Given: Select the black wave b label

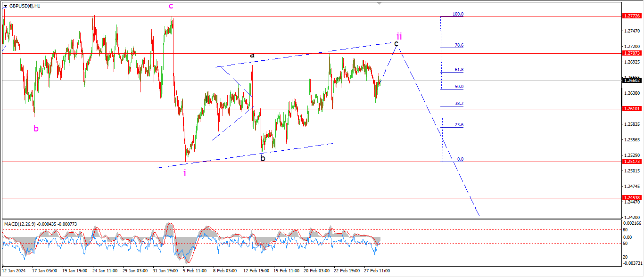Looking at the screenshot, I should [263, 158].
